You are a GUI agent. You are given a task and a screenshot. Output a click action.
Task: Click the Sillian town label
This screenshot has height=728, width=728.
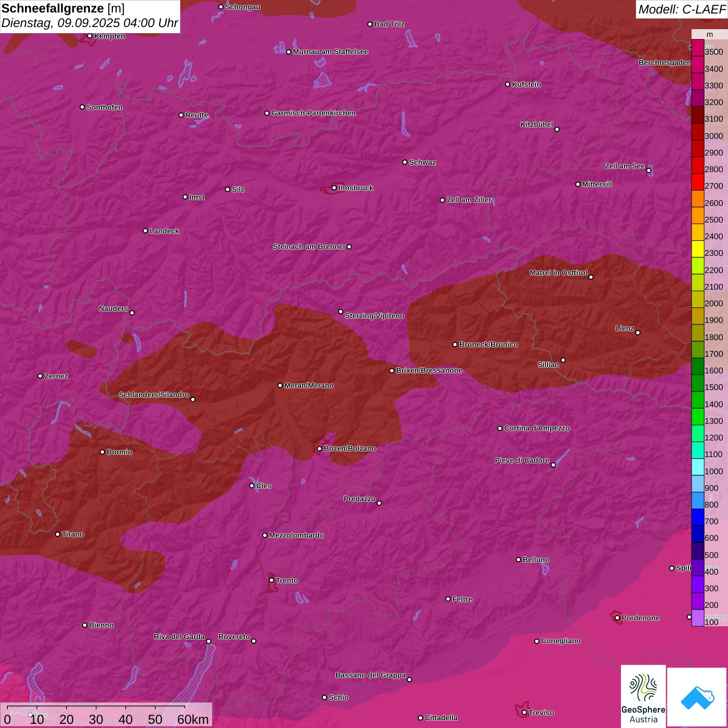point(548,365)
